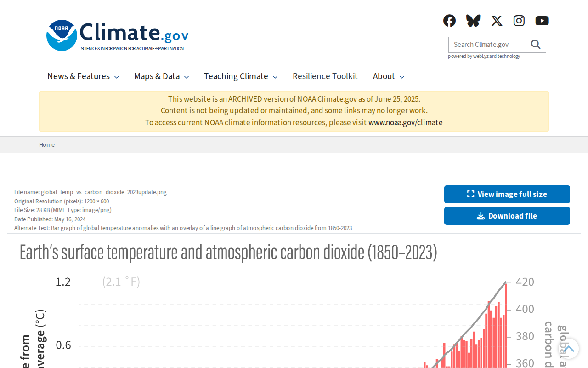Image resolution: width=588 pixels, height=368 pixels.
Task: Follow the www.noaa.gov/climate link
Action: pos(406,122)
